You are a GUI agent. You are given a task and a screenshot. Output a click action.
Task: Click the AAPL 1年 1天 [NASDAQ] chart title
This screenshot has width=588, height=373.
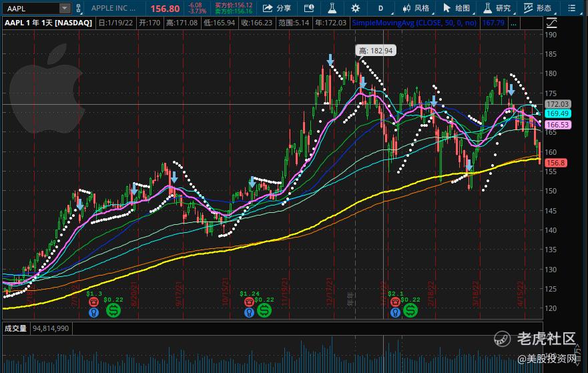pos(48,23)
